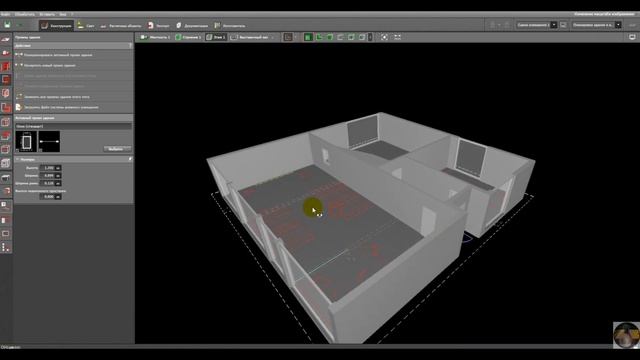Screen dimensions: 640x360
Task: Click the fourth view icon in the view row
Action: [340, 37]
